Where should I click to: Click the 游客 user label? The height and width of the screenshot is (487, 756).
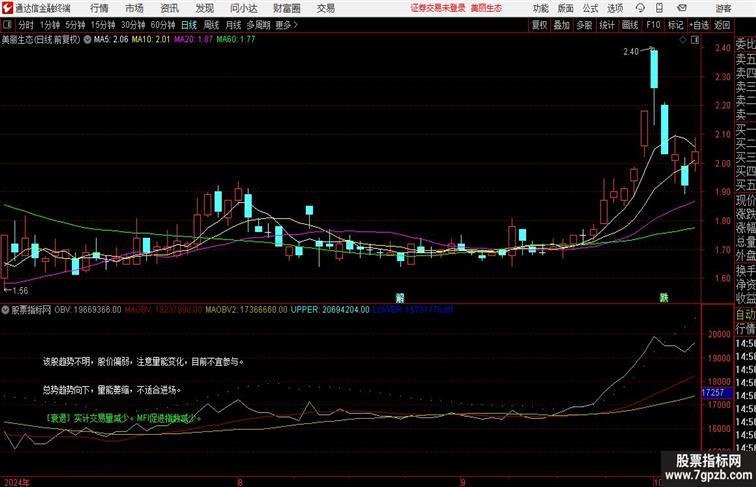pyautogui.click(x=723, y=8)
